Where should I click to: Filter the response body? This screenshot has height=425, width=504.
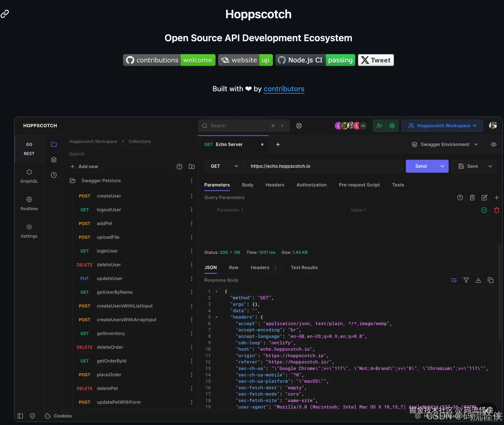click(x=466, y=280)
